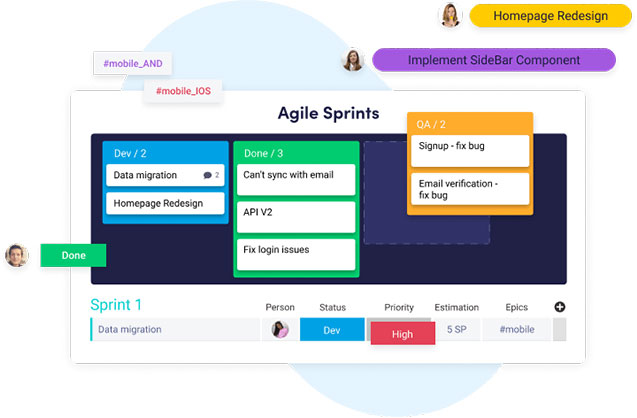Click the person avatar in Data migration row
This screenshot has height=418, width=637.
point(280,330)
